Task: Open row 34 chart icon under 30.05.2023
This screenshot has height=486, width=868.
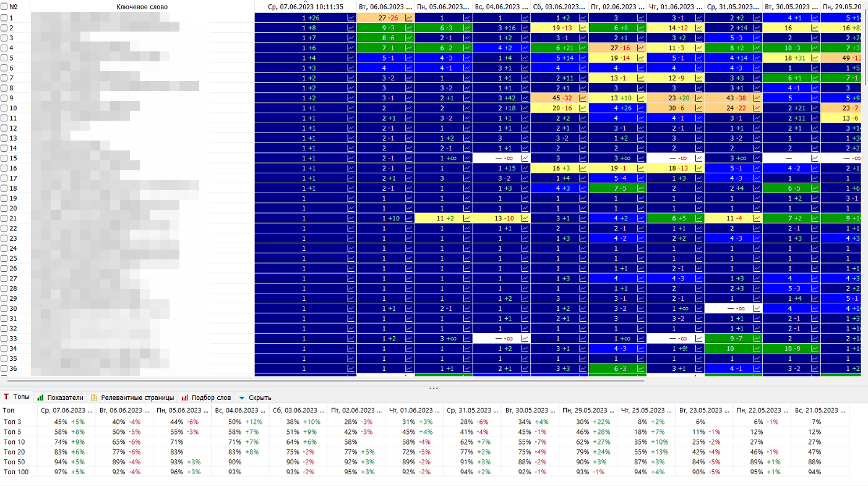Action: tap(815, 348)
